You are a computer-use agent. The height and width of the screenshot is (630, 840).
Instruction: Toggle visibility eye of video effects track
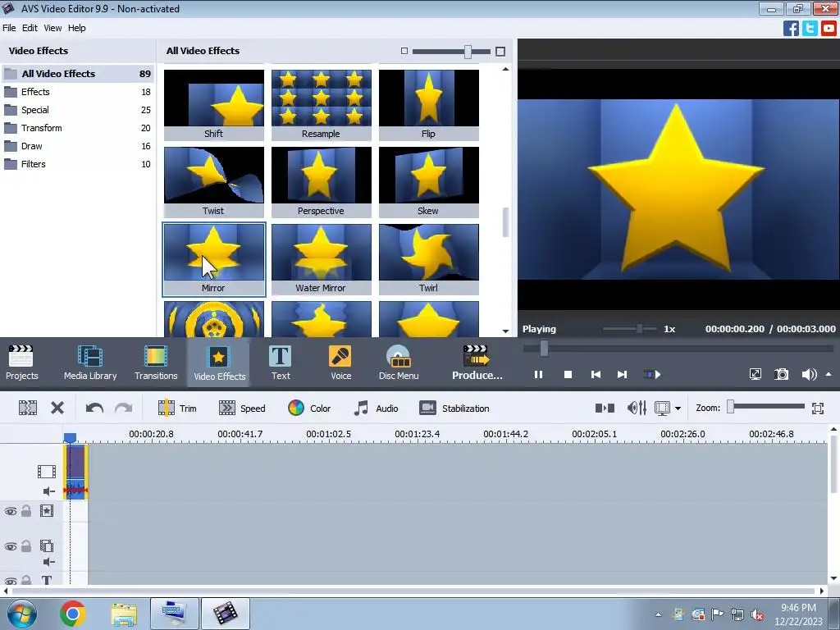click(x=10, y=511)
